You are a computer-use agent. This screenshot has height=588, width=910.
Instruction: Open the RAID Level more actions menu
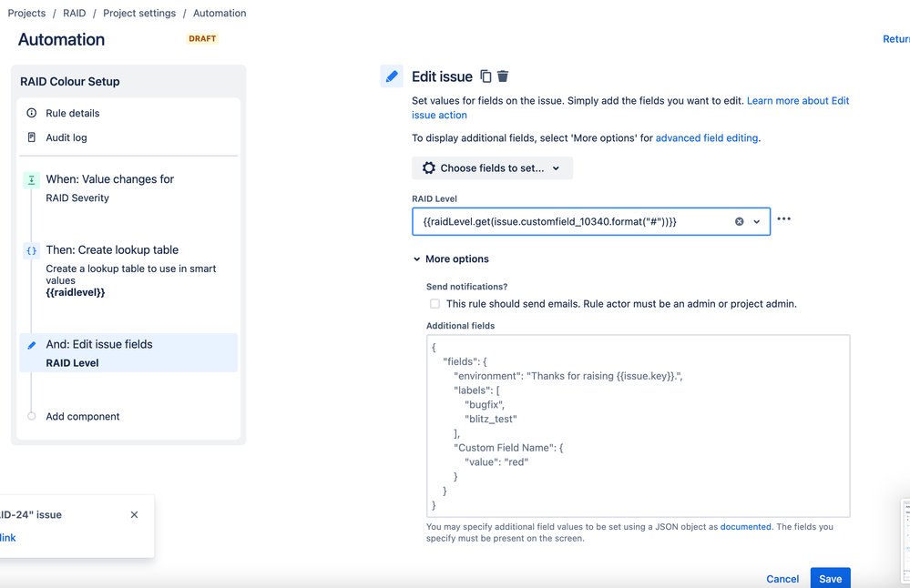[x=784, y=219]
